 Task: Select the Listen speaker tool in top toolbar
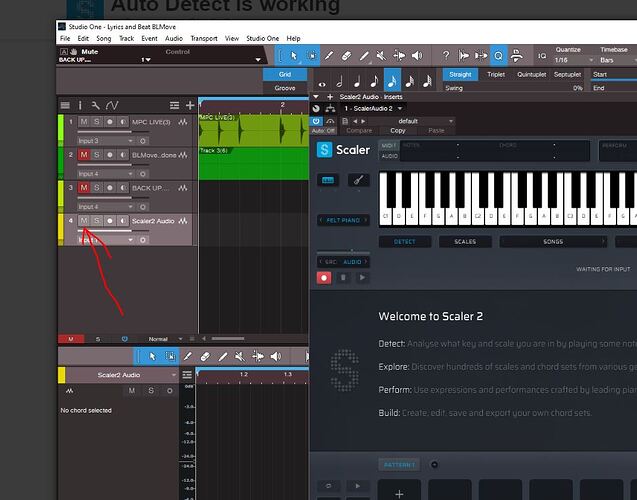click(417, 56)
